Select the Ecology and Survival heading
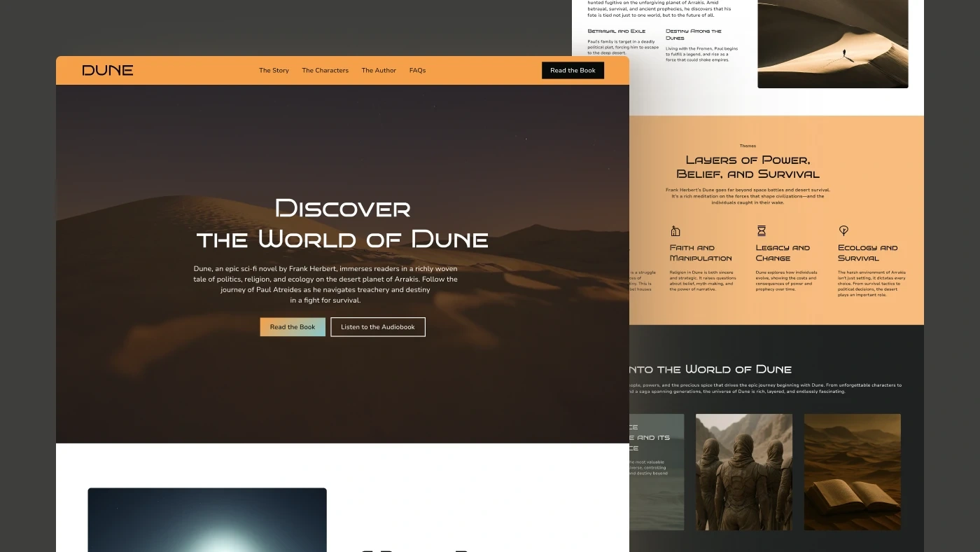The height and width of the screenshot is (552, 980). tap(868, 253)
